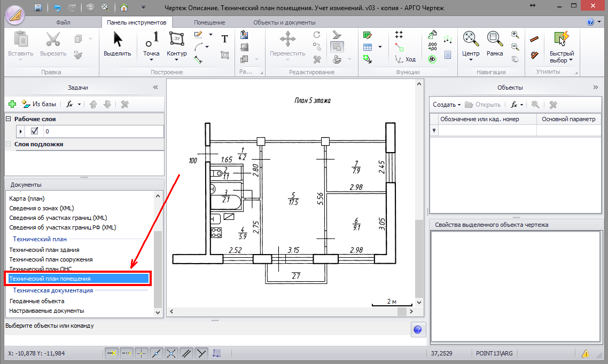
Task: Collapse the Задачи panel with double chevron
Action: click(155, 88)
